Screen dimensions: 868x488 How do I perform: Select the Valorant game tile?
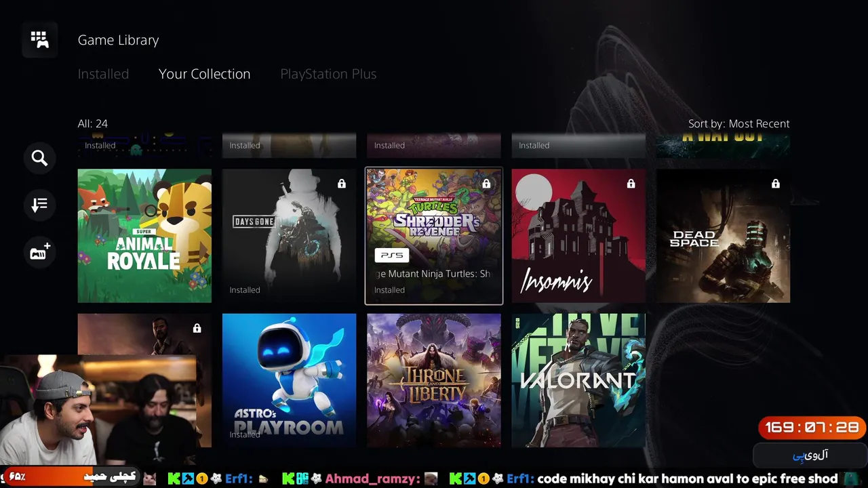pyautogui.click(x=578, y=380)
